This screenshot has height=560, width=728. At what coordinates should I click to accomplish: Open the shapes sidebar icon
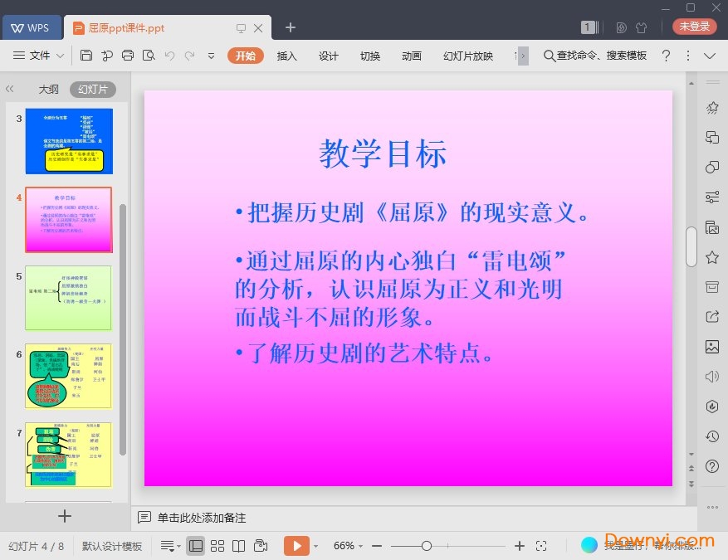[712, 167]
